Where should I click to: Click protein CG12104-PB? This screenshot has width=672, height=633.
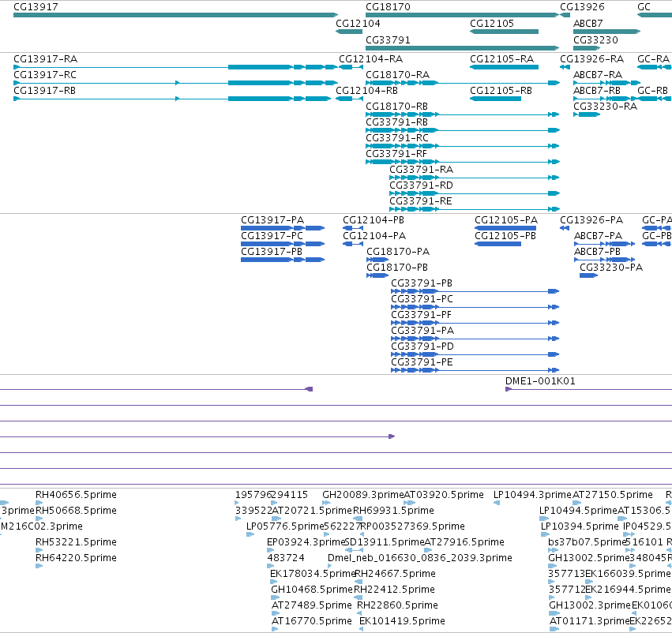coord(353,228)
